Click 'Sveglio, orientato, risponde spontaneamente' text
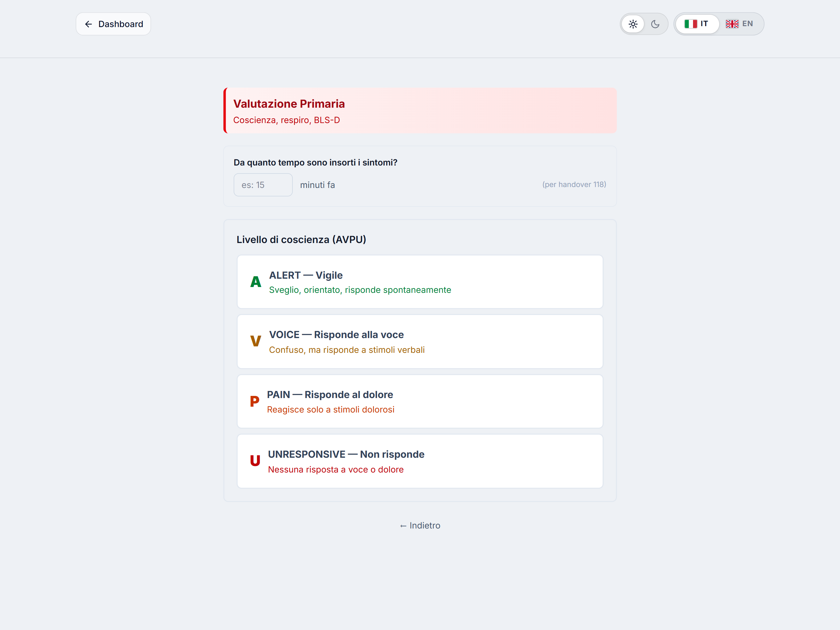Image resolution: width=840 pixels, height=630 pixels. click(360, 290)
